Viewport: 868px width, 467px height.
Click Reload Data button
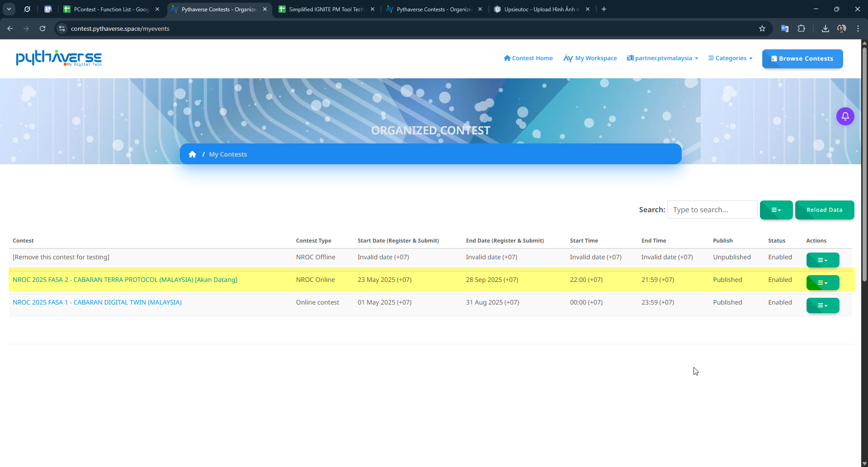pos(825,210)
